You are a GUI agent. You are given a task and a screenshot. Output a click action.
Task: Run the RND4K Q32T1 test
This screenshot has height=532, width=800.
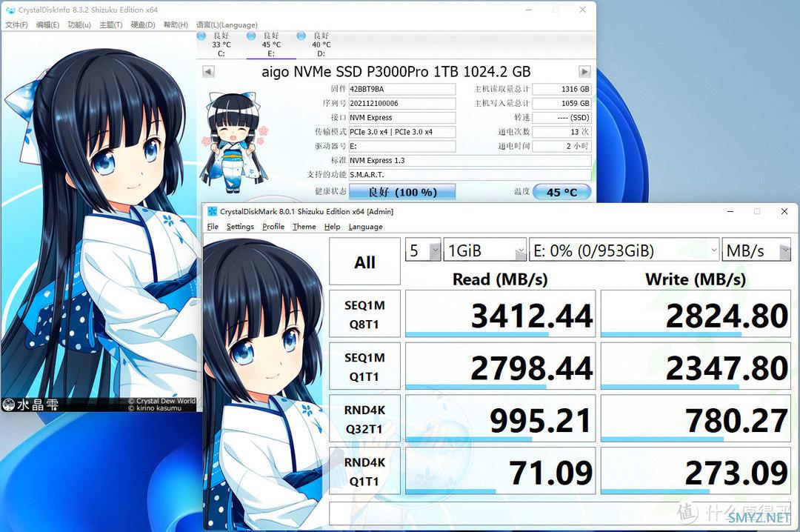coord(364,419)
